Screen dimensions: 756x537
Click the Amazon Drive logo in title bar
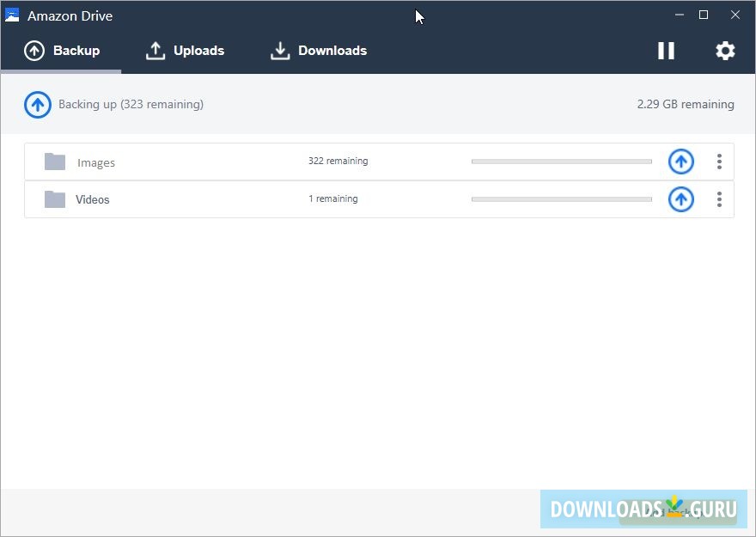tap(12, 15)
